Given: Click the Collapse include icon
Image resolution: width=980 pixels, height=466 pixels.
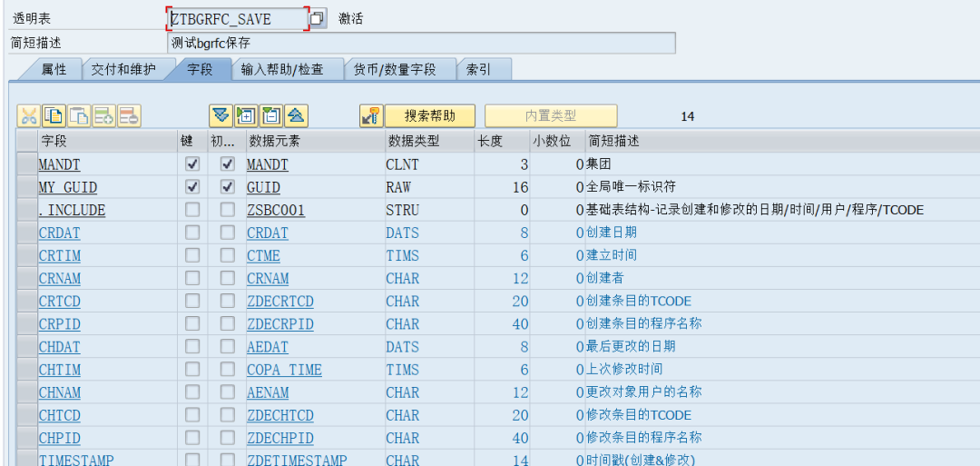Looking at the screenshot, I should coord(270,115).
